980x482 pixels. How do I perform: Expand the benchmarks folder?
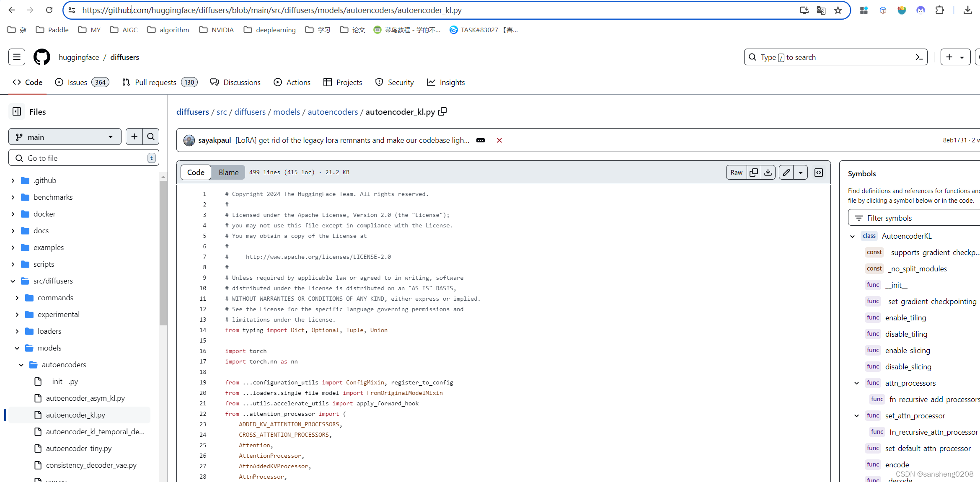click(x=13, y=197)
